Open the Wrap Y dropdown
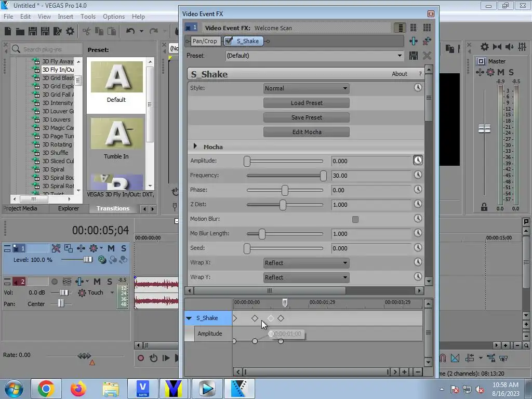532x399 pixels. 307,277
